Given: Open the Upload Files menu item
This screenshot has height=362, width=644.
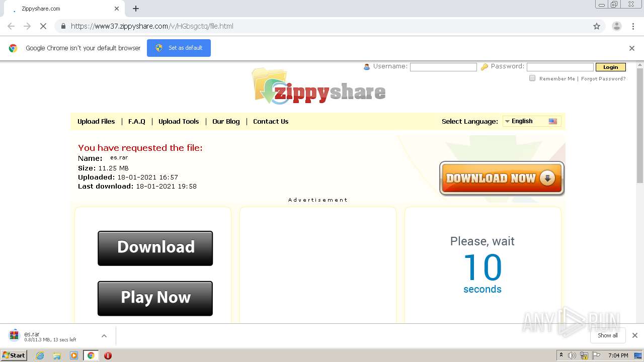Looking at the screenshot, I should (96, 121).
